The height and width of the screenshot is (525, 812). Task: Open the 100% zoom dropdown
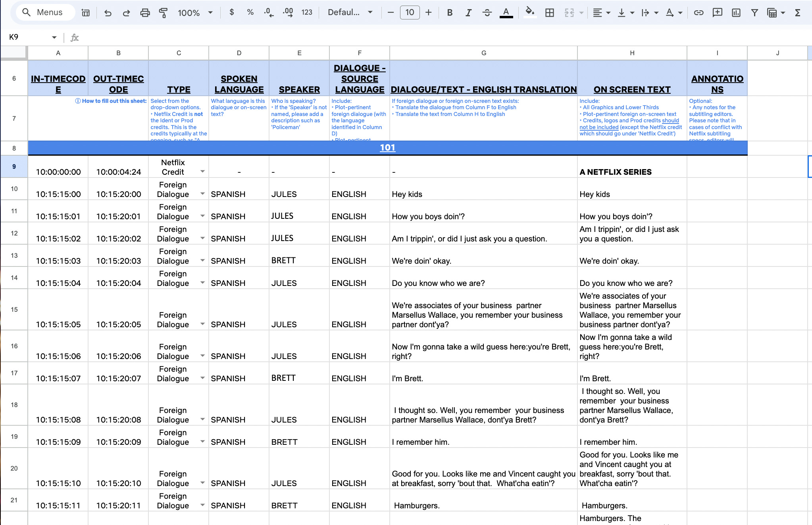pos(195,13)
